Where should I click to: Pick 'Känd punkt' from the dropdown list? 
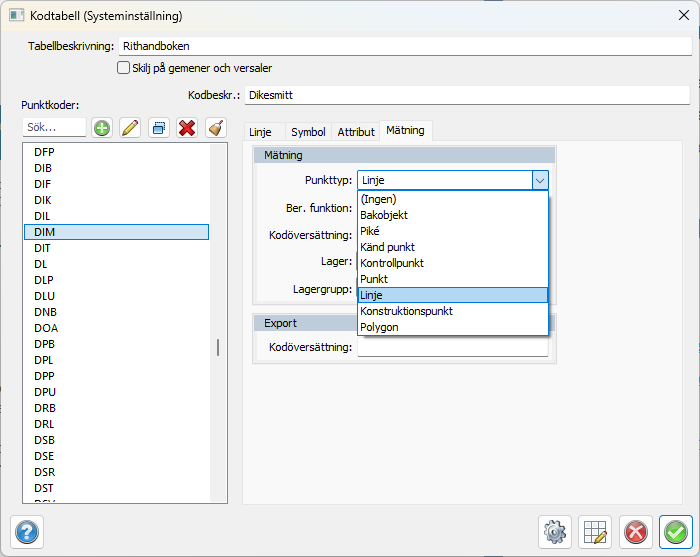tap(387, 247)
